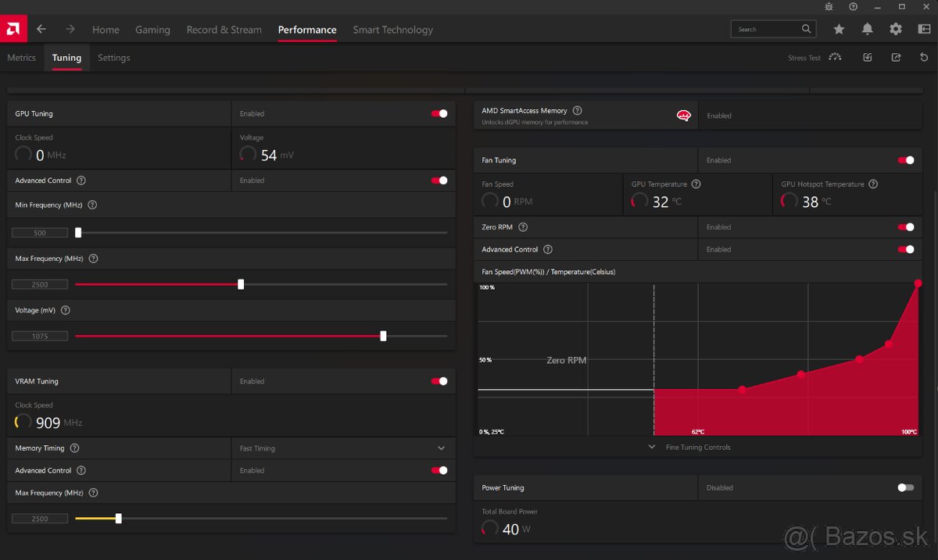Click the Voltage (mV) slider handle
Screen dimensions: 938x560
(x=383, y=337)
